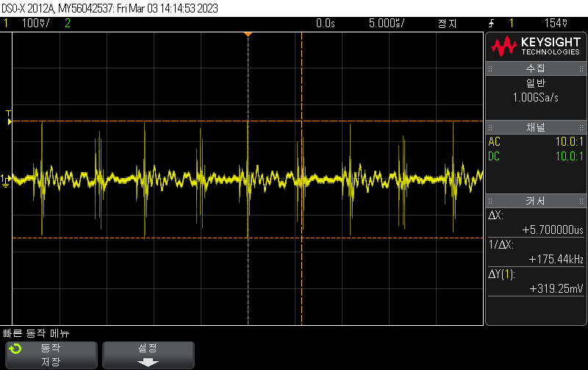Click the refresh icon on 동작 저장 button

click(x=15, y=349)
